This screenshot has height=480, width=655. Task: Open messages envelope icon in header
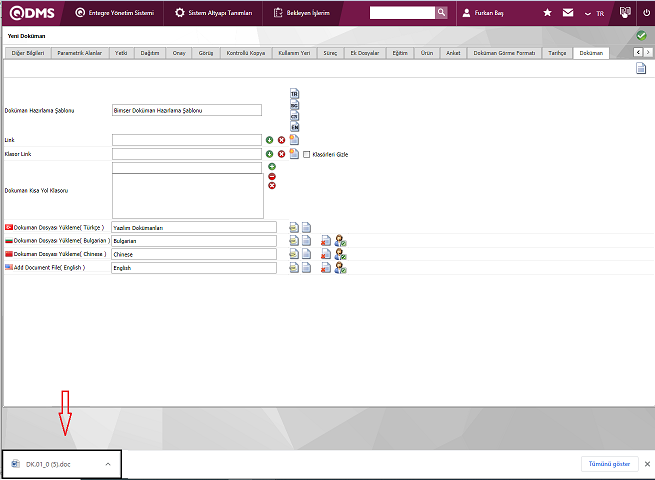coord(568,13)
